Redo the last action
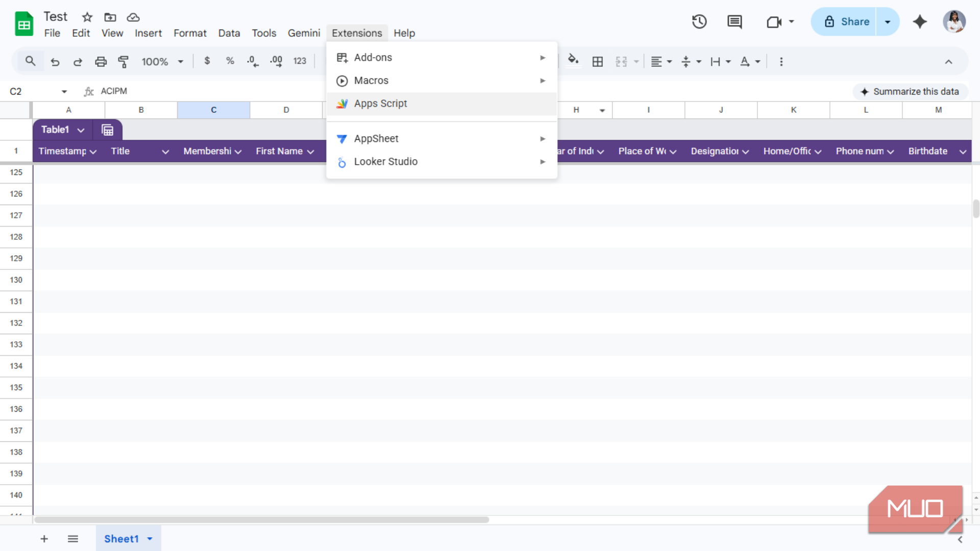This screenshot has height=551, width=980. [78, 62]
